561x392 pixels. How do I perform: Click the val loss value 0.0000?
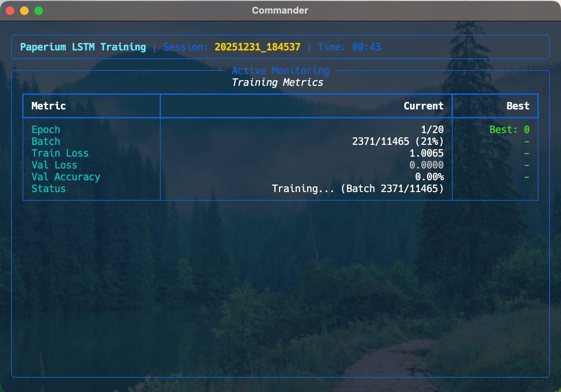[x=426, y=165]
